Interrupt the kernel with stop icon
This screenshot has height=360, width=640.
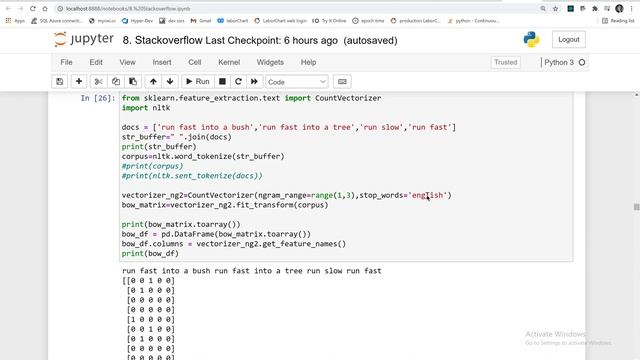tap(222, 82)
